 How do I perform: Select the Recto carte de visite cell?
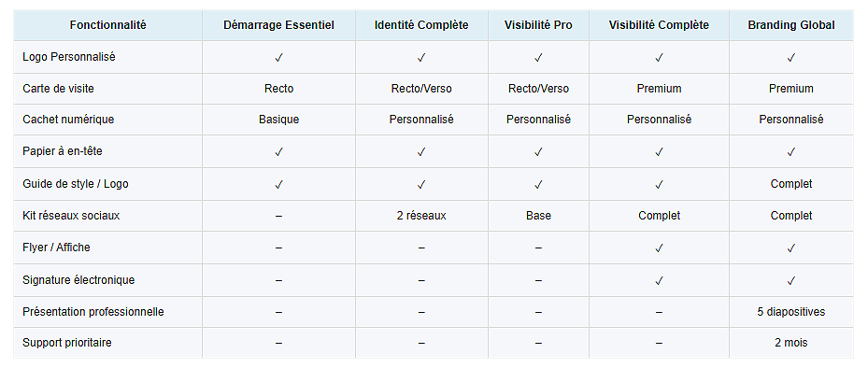278,89
